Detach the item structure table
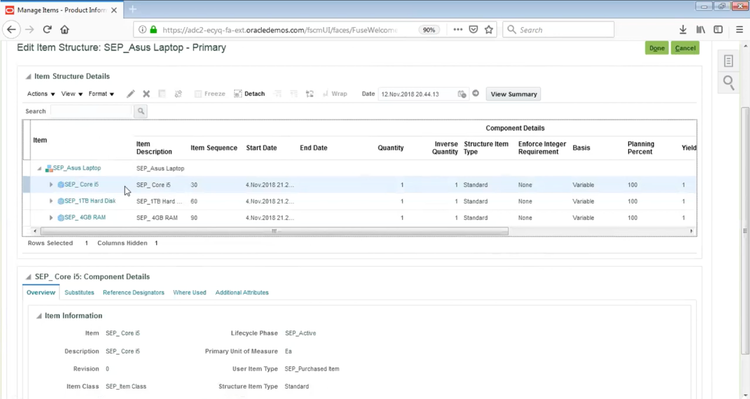 (249, 94)
